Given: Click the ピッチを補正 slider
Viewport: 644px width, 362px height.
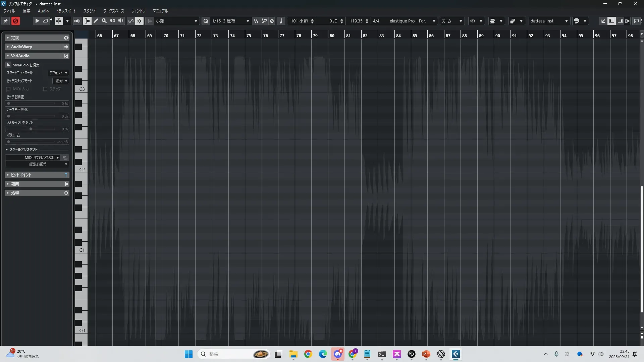Looking at the screenshot, I should [x=32, y=104].
